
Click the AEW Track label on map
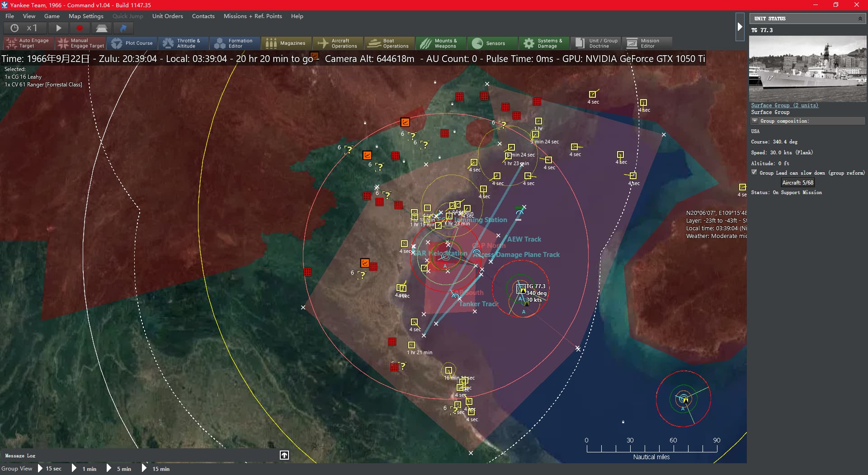pos(524,239)
